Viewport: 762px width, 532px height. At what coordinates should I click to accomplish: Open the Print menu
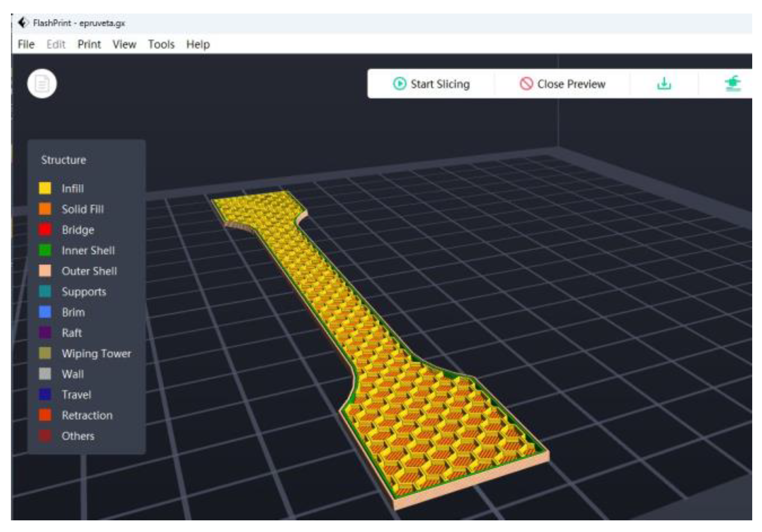click(89, 44)
